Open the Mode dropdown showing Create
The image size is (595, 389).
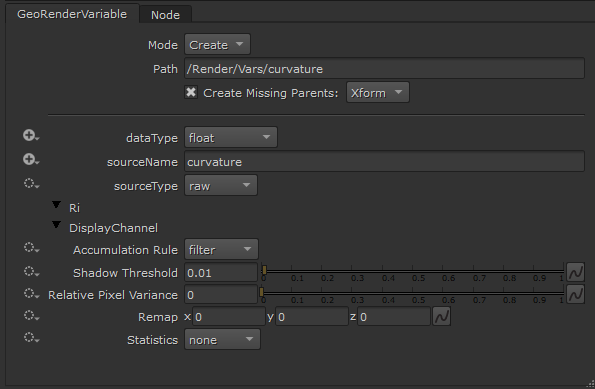pyautogui.click(x=217, y=44)
